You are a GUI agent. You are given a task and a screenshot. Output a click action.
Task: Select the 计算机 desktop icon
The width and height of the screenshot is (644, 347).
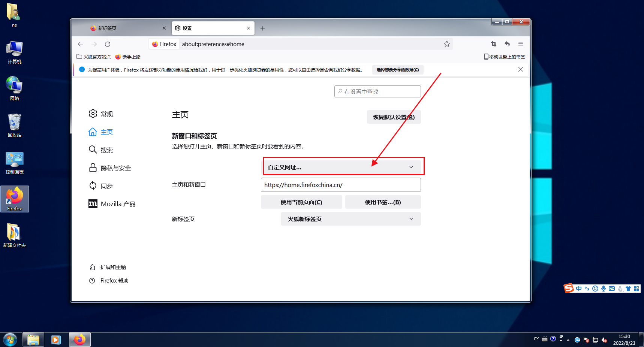pos(14,52)
